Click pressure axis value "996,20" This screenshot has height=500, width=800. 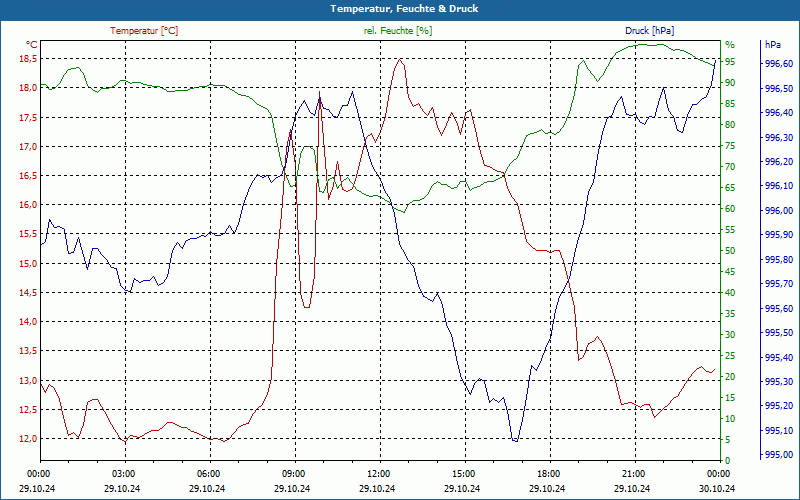pyautogui.click(x=779, y=162)
